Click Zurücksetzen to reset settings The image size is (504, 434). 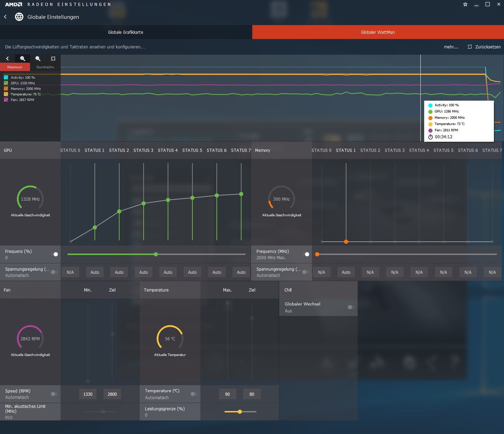[x=488, y=47]
